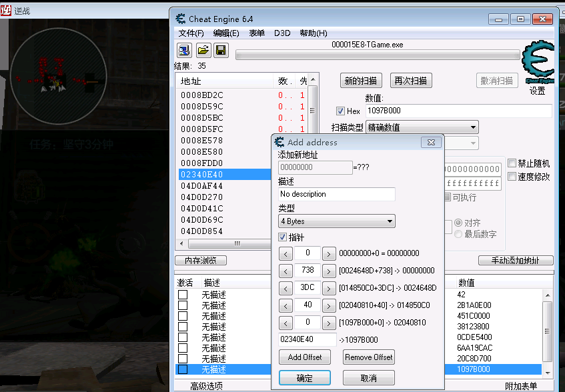
Task: Open the 编辑(E) menu
Action: tap(226, 33)
